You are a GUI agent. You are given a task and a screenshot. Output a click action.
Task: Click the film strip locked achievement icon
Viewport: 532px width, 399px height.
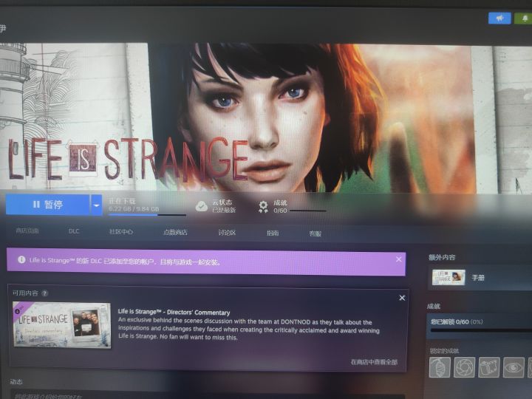click(x=489, y=367)
